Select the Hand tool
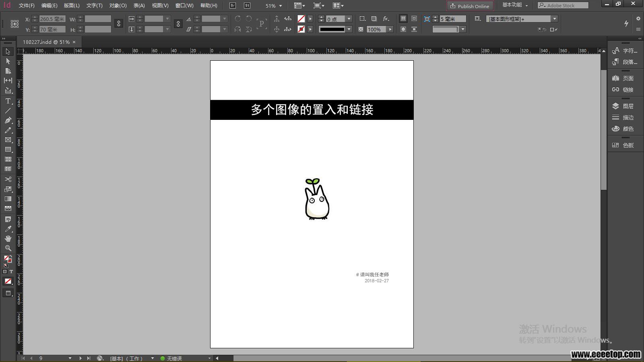 coord(8,239)
